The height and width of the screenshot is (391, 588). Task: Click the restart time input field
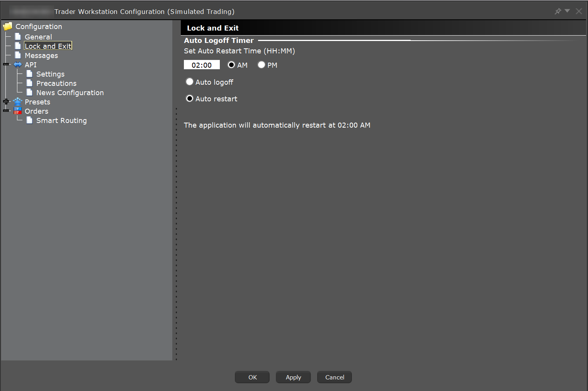click(202, 65)
